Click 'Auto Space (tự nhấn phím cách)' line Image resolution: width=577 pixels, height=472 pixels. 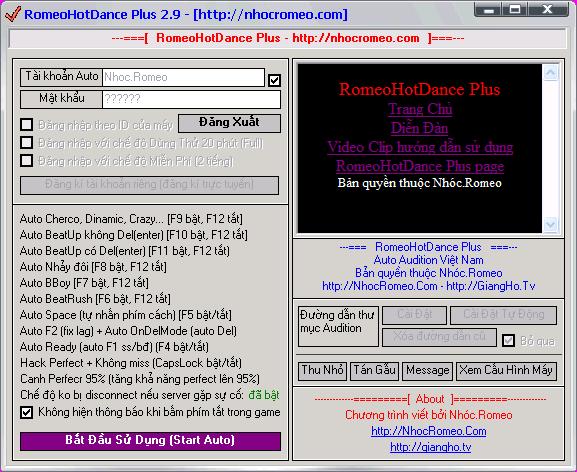pyautogui.click(x=126, y=315)
